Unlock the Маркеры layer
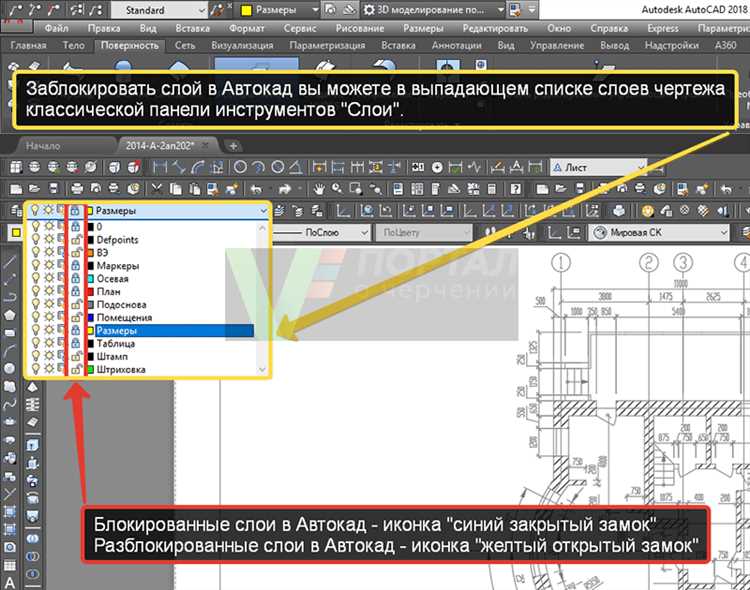The height and width of the screenshot is (590, 750). pos(76,266)
